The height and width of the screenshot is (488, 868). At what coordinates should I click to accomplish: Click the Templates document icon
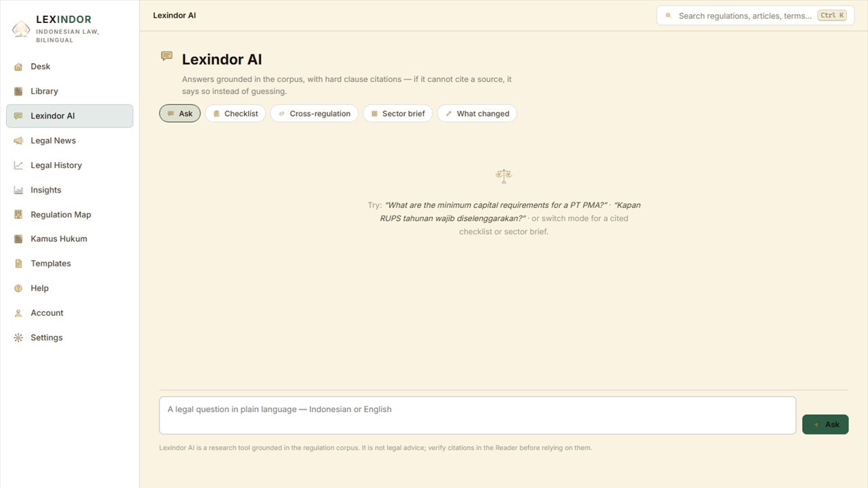[18, 264]
